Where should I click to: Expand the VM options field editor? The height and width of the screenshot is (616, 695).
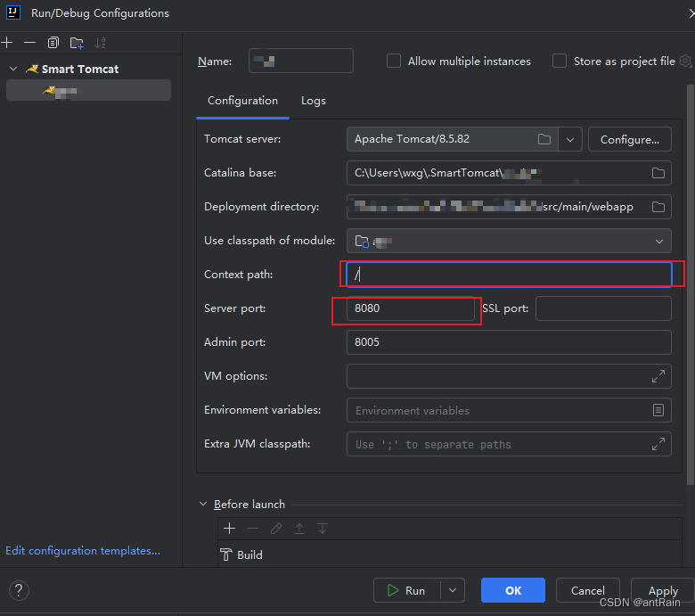658,376
